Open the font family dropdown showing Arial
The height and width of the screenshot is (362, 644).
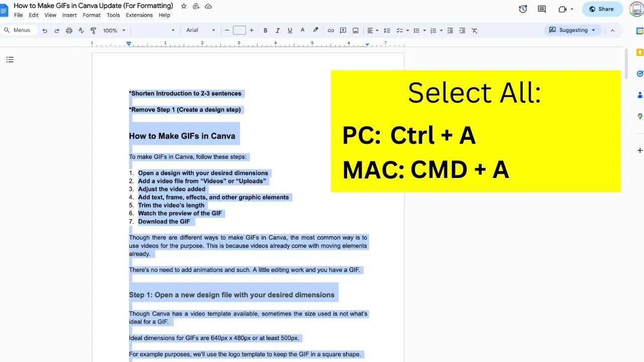[x=199, y=30]
